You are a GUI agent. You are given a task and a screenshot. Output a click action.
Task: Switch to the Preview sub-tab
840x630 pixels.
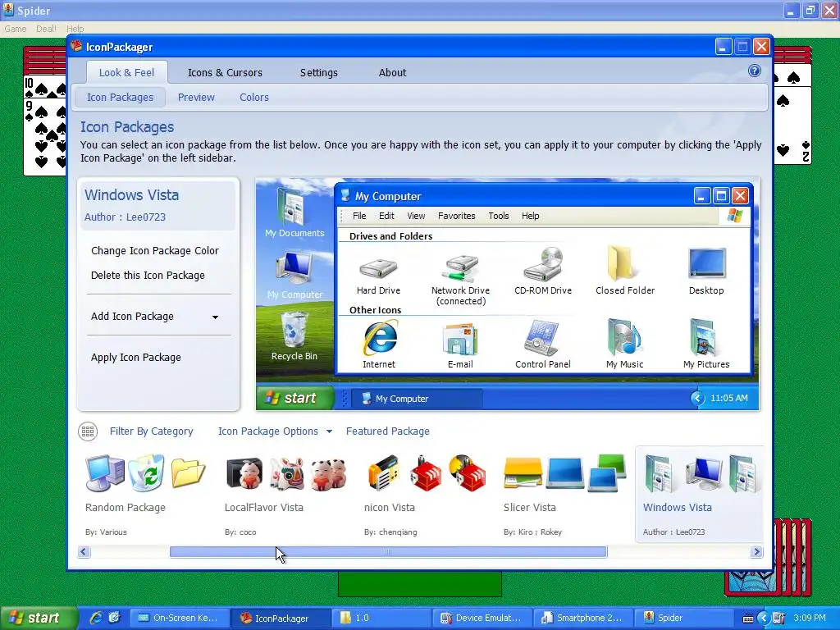[196, 97]
